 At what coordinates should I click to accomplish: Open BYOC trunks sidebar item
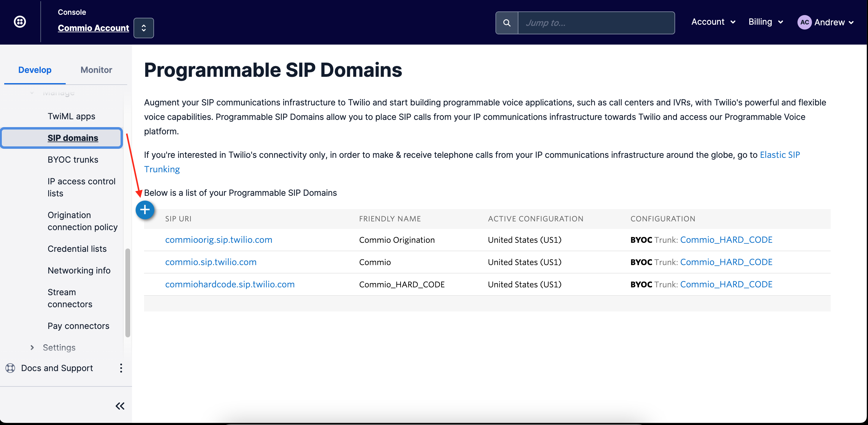pos(73,160)
